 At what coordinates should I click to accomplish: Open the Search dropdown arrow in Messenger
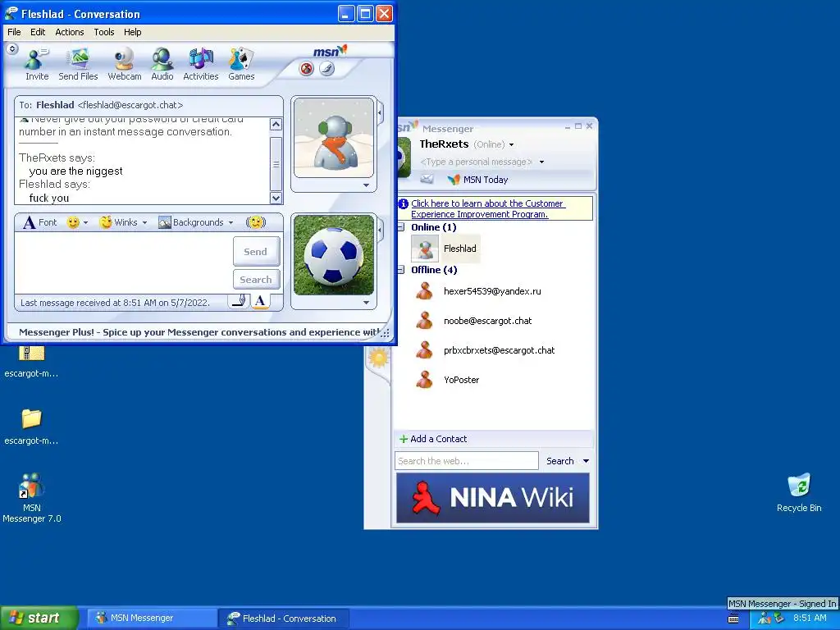(586, 461)
